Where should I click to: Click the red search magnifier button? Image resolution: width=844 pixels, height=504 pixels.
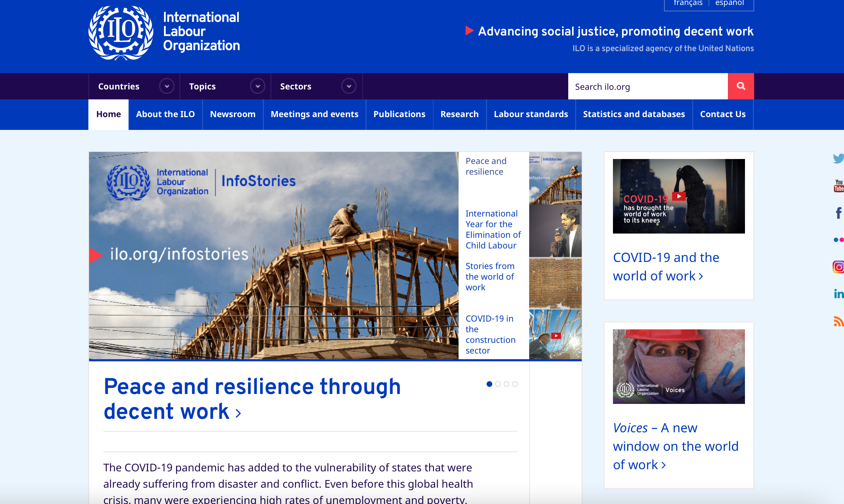741,86
